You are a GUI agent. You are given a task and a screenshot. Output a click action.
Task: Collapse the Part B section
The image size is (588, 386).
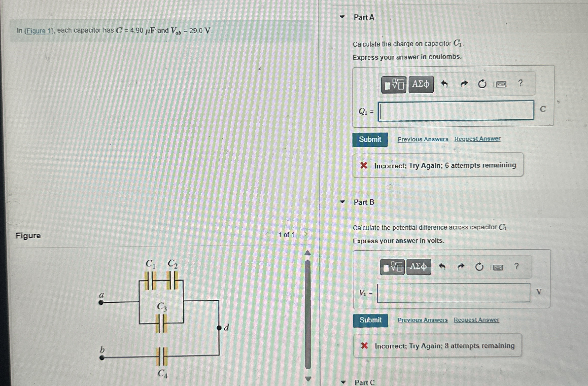(342, 202)
